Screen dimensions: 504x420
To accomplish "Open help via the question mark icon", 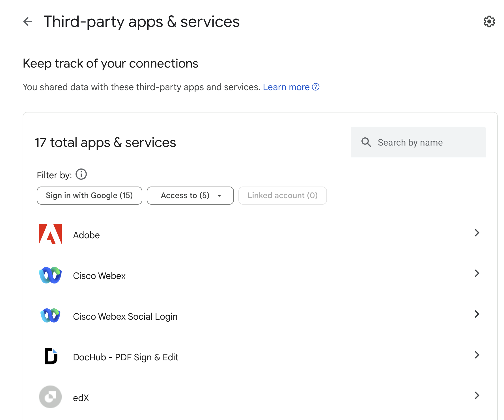I will tap(315, 87).
